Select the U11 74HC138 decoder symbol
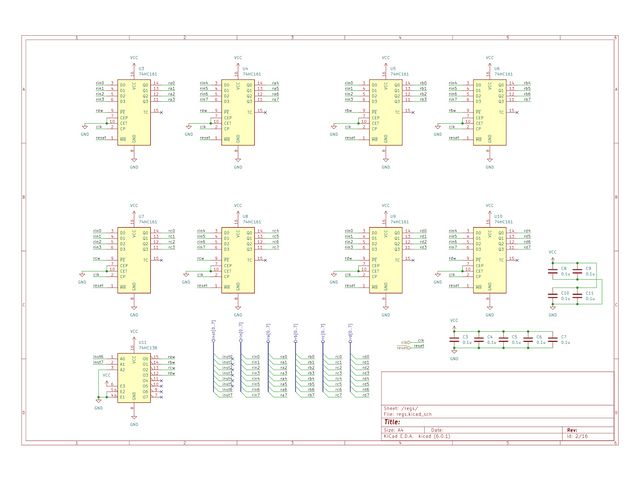The width and height of the screenshot is (640, 480). coord(134,377)
